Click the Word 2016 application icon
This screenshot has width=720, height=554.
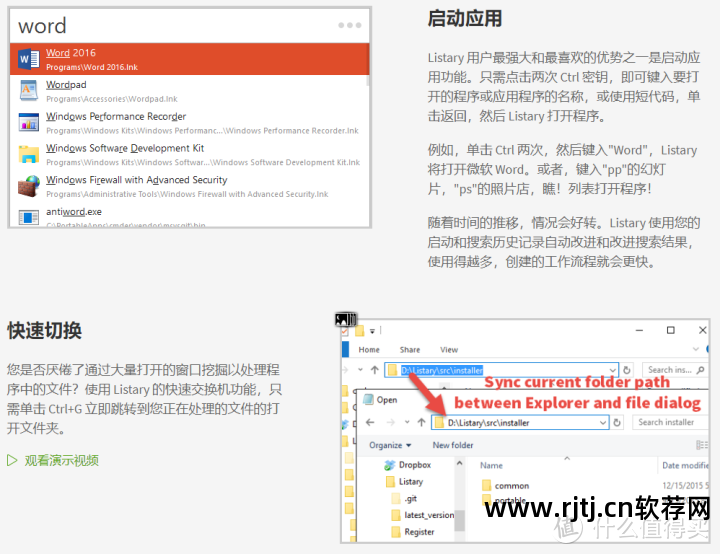click(x=28, y=59)
